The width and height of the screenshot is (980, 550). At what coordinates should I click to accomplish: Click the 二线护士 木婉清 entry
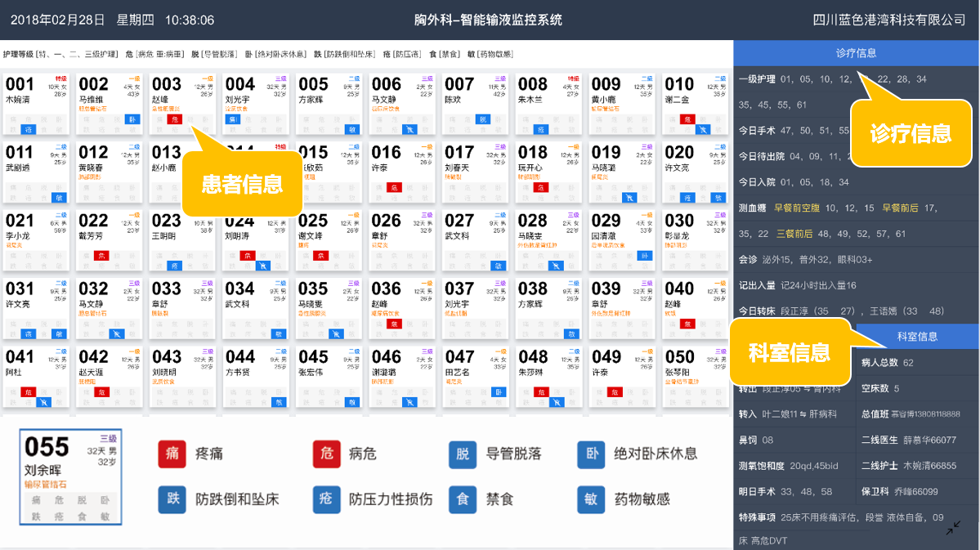tap(917, 466)
